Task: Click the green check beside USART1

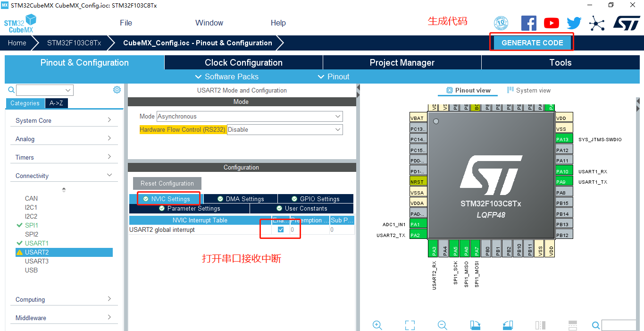Action: tap(19, 243)
